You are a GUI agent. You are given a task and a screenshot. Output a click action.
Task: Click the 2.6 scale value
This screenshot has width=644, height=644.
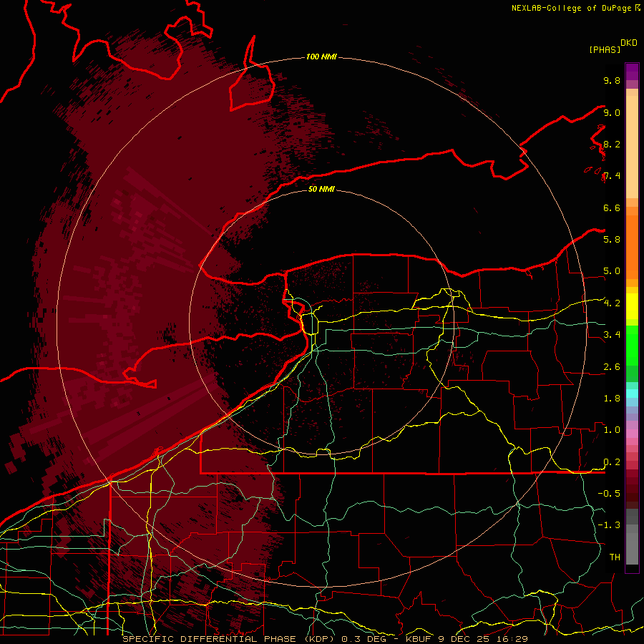pyautogui.click(x=612, y=367)
